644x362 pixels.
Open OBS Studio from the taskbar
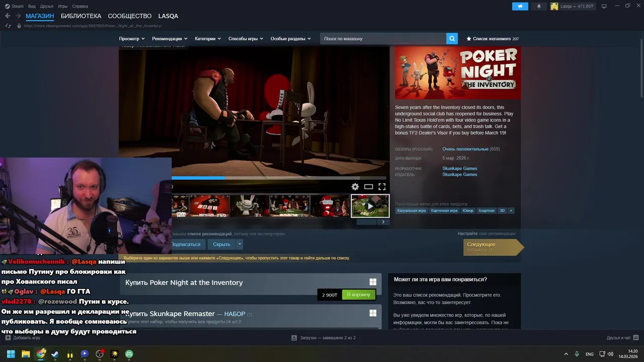pos(100,354)
